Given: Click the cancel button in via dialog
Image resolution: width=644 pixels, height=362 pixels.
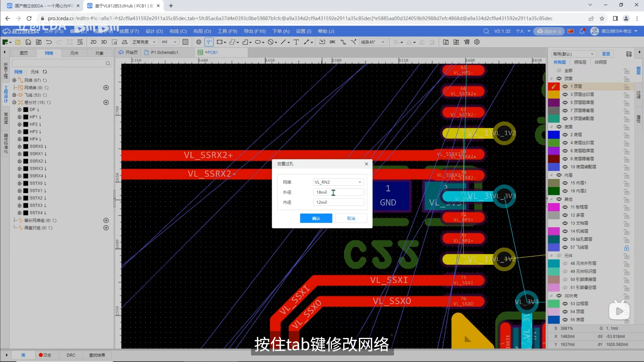Looking at the screenshot, I should [351, 218].
